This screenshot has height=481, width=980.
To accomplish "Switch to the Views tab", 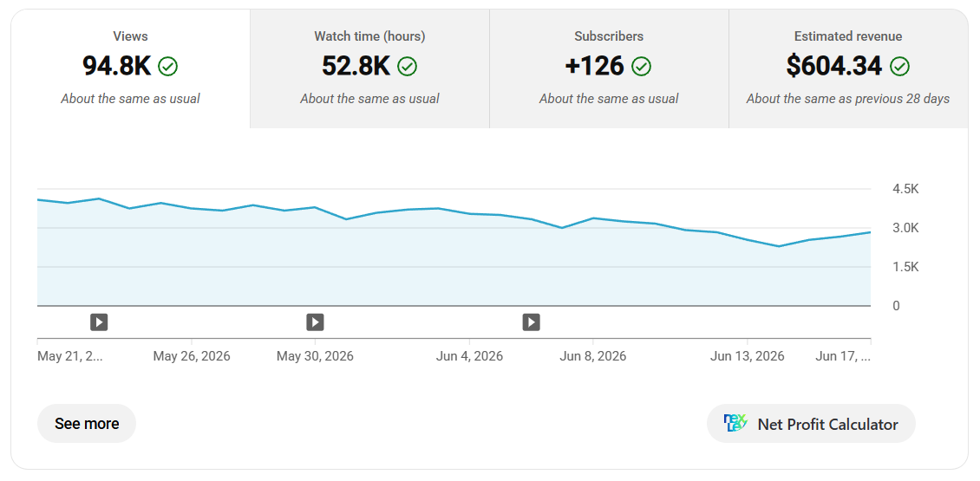I will pyautogui.click(x=131, y=68).
